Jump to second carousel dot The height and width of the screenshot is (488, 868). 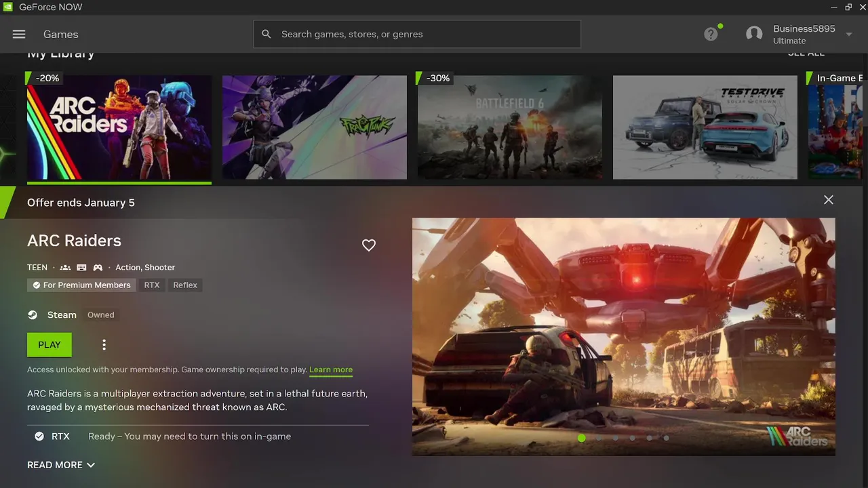[598, 438]
